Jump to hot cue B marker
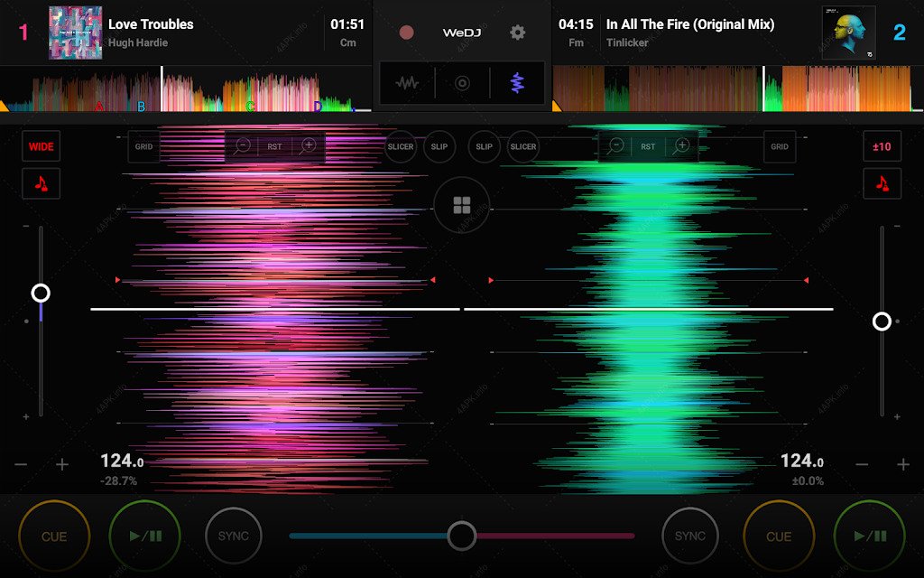The image size is (924, 578). pyautogui.click(x=142, y=107)
